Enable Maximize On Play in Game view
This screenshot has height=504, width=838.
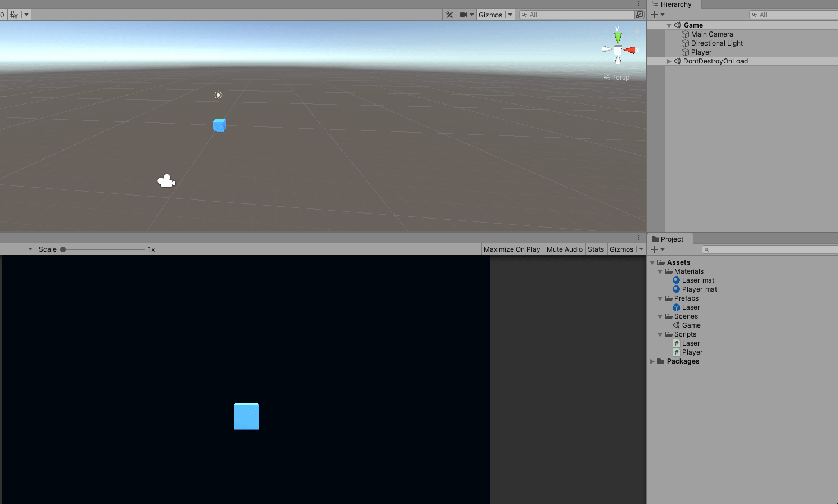pyautogui.click(x=512, y=249)
